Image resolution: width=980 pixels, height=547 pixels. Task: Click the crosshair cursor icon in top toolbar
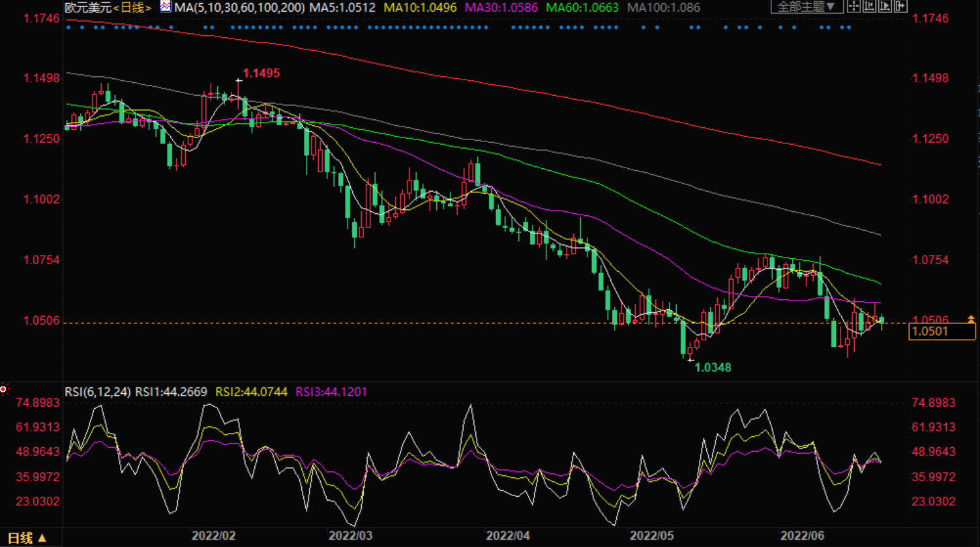click(854, 7)
